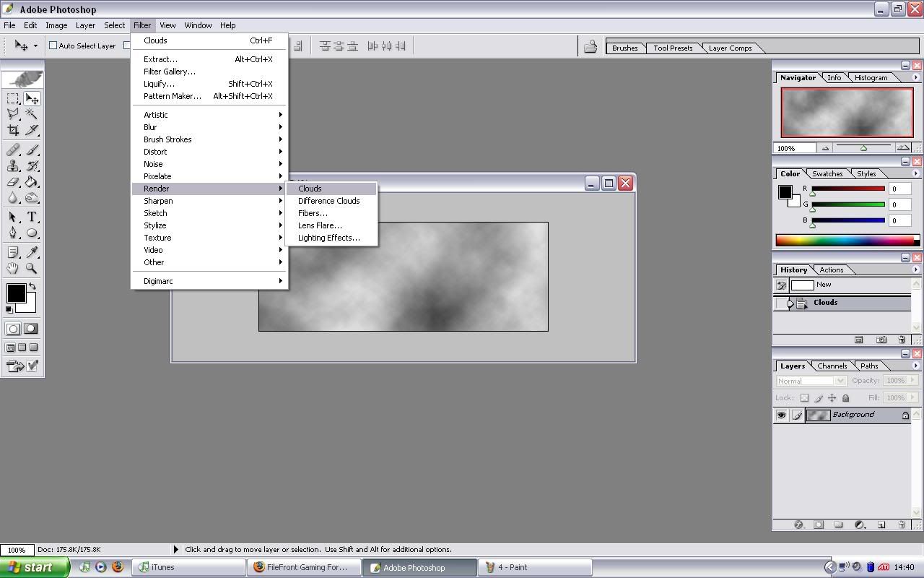This screenshot has width=924, height=578.
Task: Select the Crop tool
Action: tap(13, 131)
